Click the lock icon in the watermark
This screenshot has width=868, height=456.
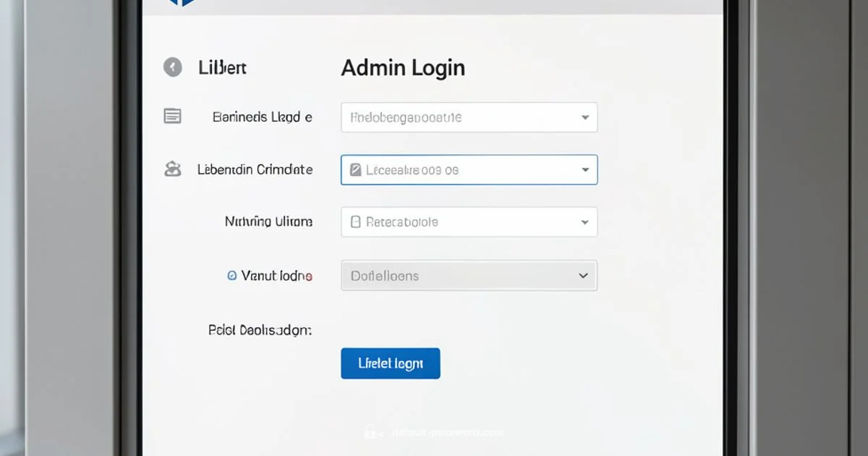point(370,431)
